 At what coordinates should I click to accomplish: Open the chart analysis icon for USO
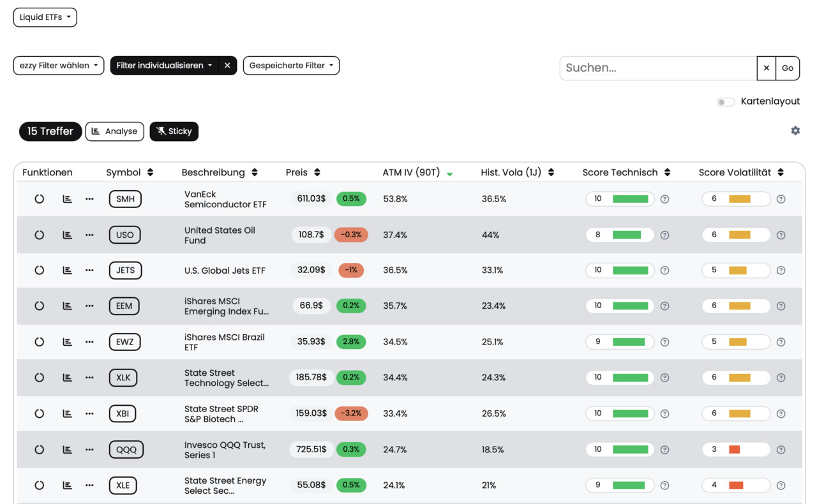(x=67, y=235)
